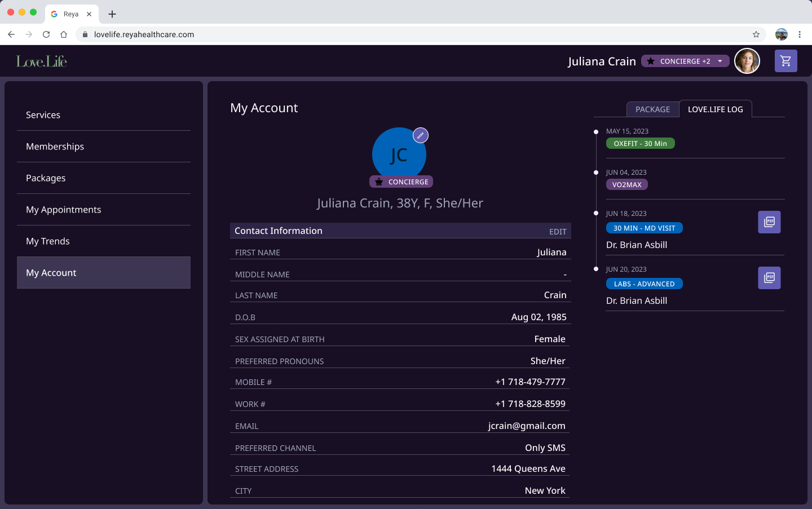
Task: Edit the Contact Information section
Action: pos(557,232)
